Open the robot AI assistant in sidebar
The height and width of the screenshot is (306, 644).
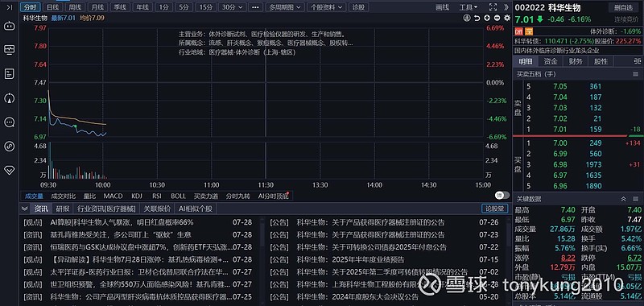[x=9, y=27]
